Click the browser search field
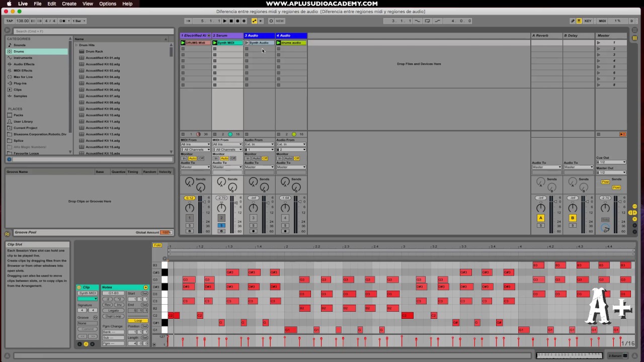The image size is (644, 362). click(x=93, y=31)
